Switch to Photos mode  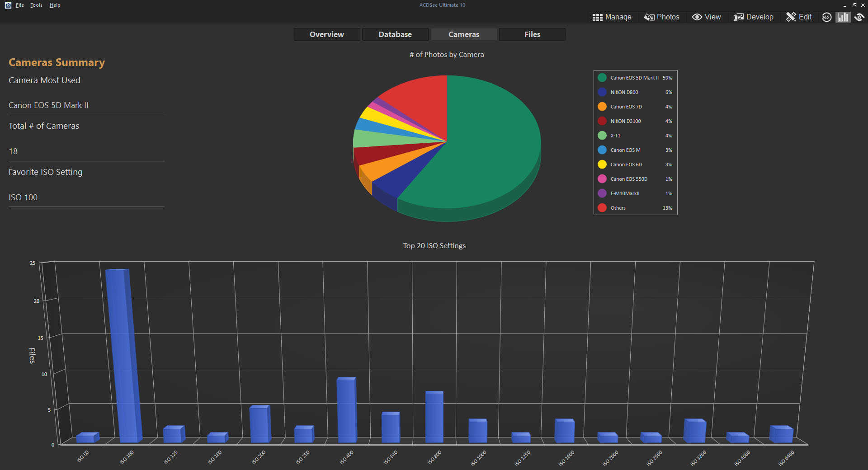pos(662,17)
